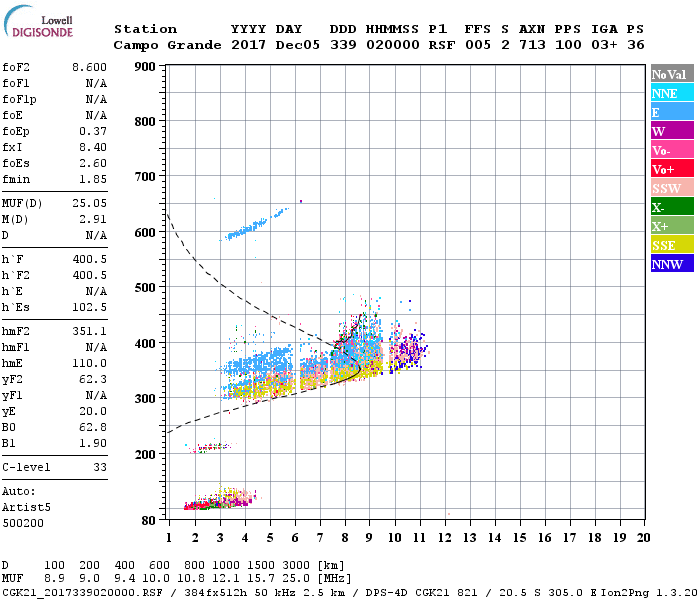Click the NNW dark blue legend swatch

[x=672, y=264]
